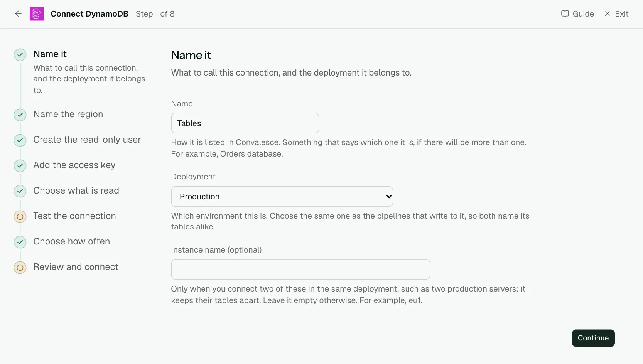Jump to Choose what is read step

click(x=76, y=190)
